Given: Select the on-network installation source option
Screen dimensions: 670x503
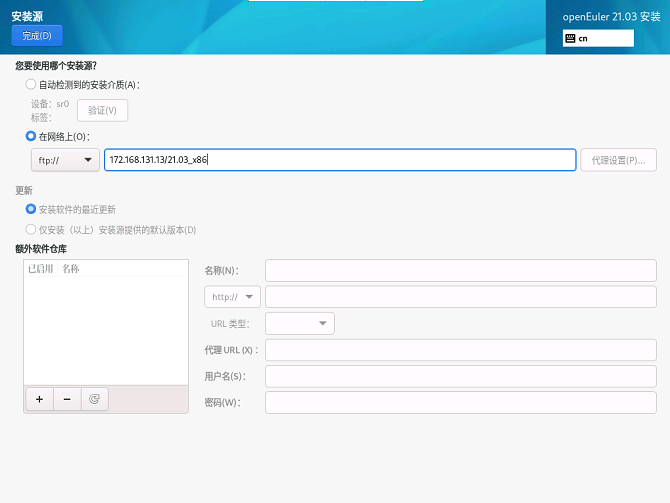Looking at the screenshot, I should [31, 136].
